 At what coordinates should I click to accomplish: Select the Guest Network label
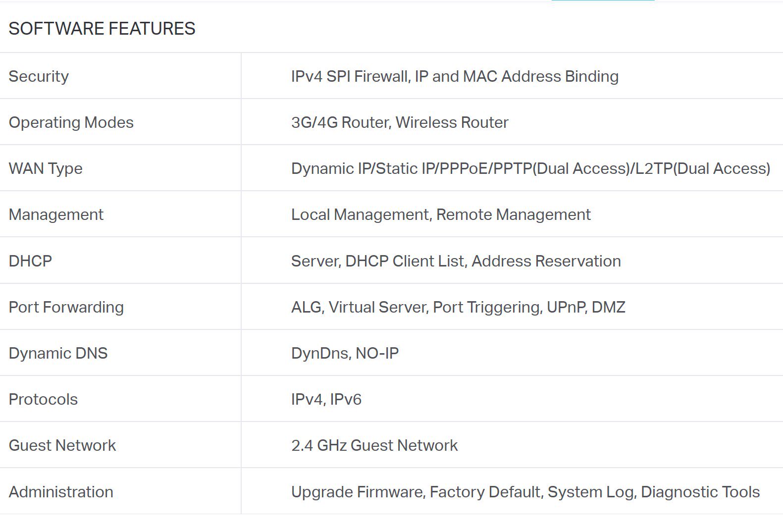(62, 445)
